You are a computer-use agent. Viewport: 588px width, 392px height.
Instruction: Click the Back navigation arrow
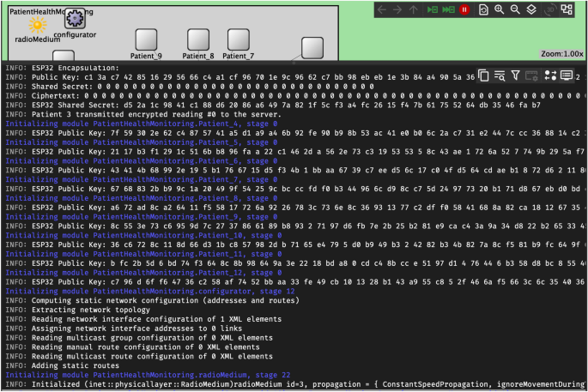tap(382, 9)
